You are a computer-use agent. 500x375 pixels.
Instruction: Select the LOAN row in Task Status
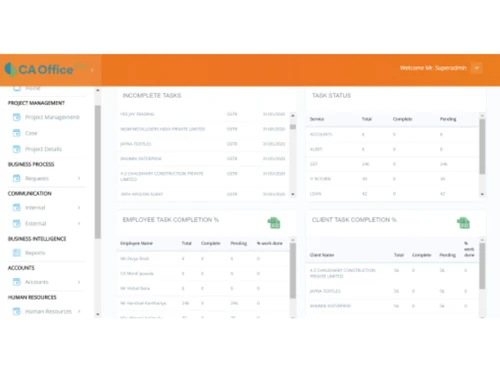coord(392,194)
